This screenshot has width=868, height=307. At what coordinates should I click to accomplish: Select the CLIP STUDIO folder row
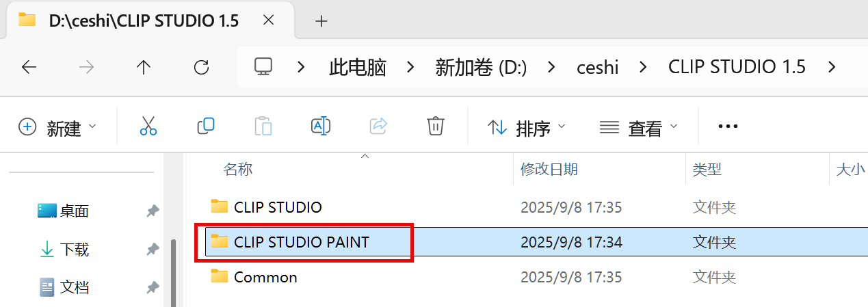[278, 206]
